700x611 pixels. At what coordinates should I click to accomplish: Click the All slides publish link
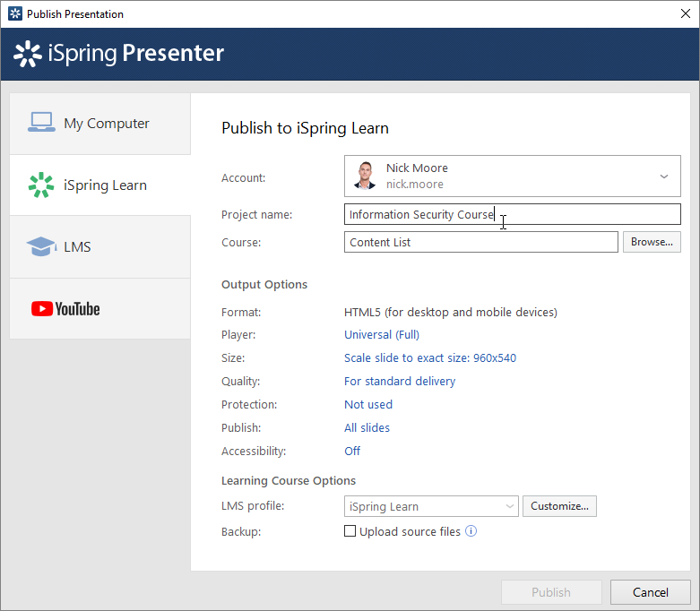click(x=367, y=427)
